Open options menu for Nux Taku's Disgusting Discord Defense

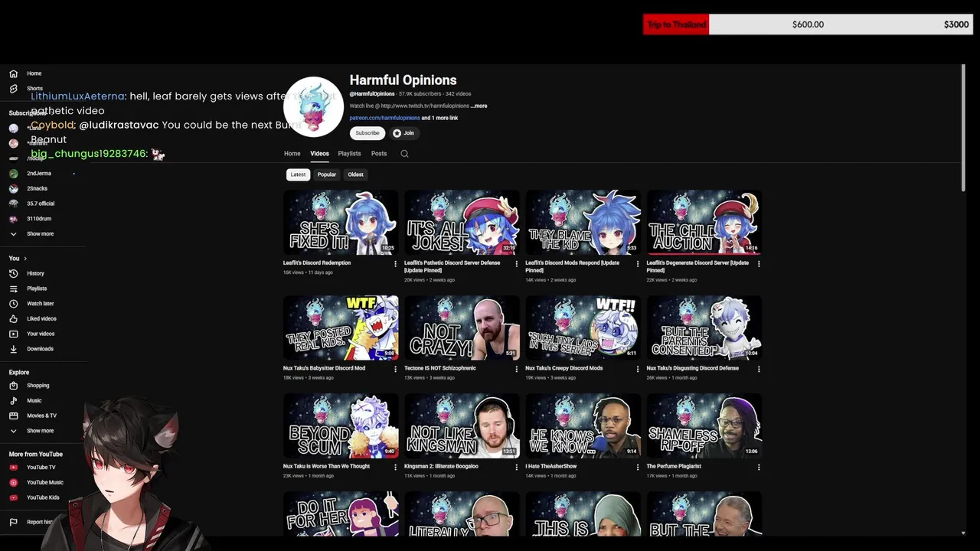[759, 369]
